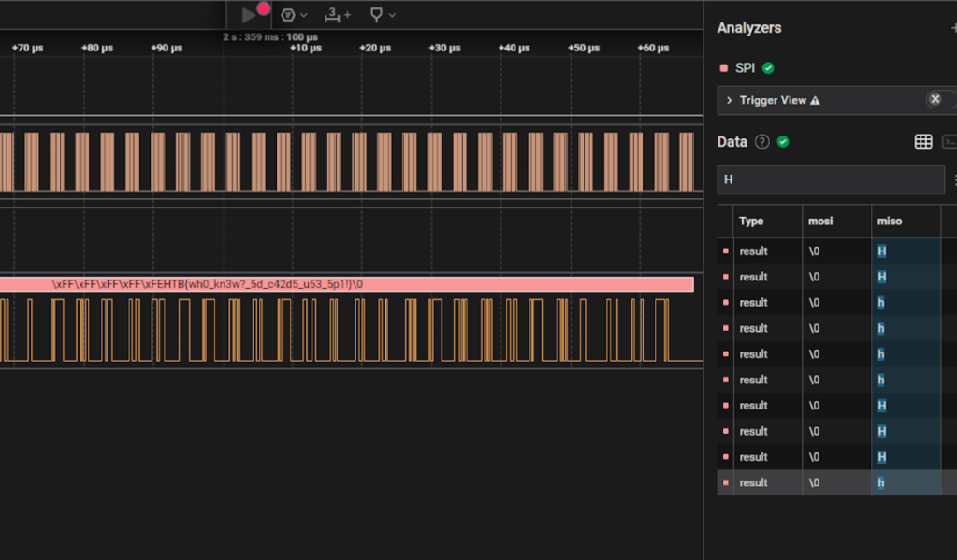The height and width of the screenshot is (560, 957).
Task: Click the +20 µs timeline tick
Action: (375, 49)
